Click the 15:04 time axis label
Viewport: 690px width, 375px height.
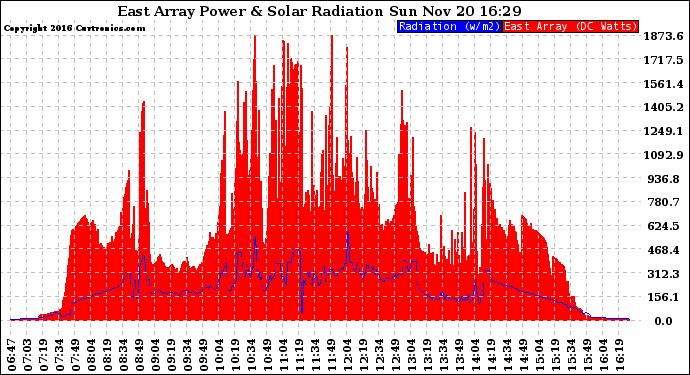point(540,355)
